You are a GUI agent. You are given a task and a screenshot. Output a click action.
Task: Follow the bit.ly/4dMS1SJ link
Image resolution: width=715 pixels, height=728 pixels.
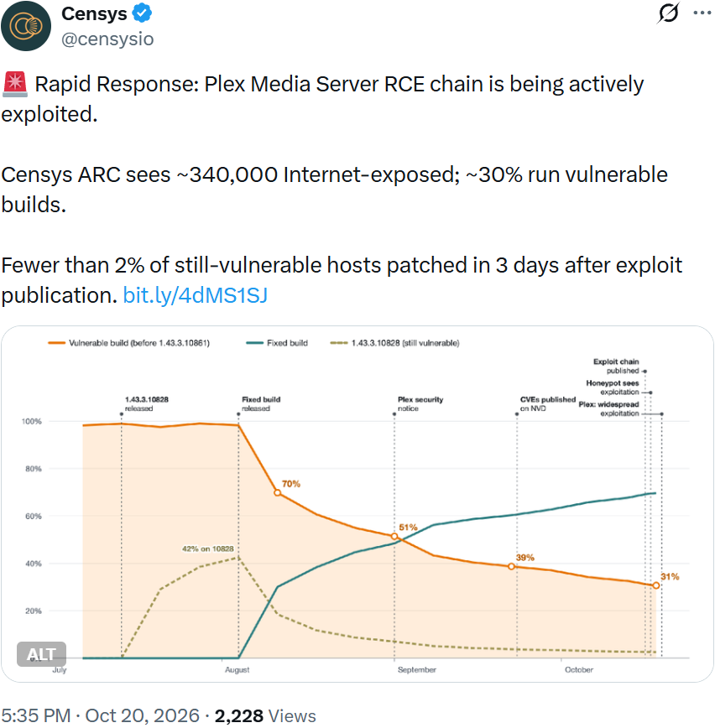point(196,295)
